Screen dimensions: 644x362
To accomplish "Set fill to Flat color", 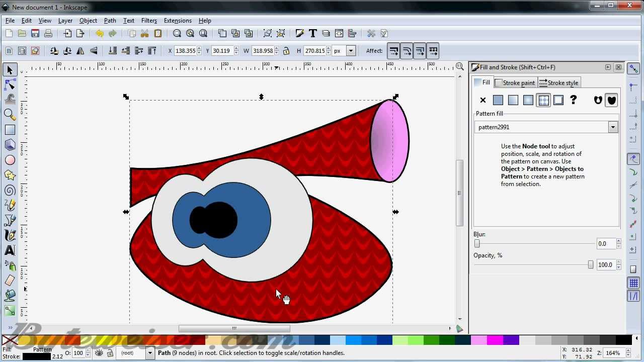I will click(x=498, y=100).
